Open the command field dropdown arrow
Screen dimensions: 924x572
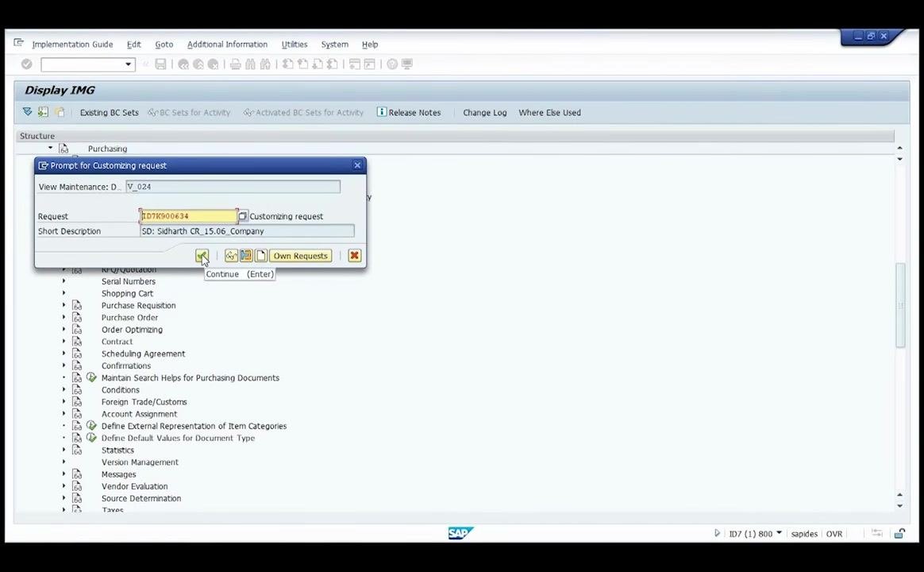128,64
